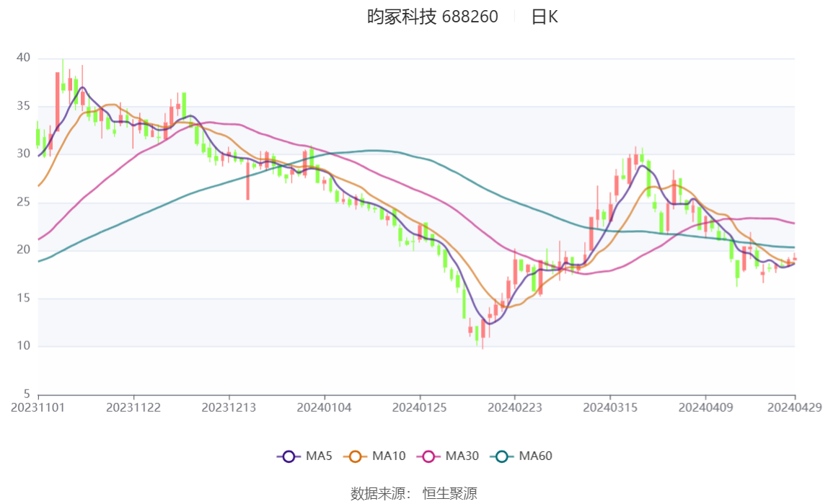Click the chart title 昀家科技 688260

[433, 17]
